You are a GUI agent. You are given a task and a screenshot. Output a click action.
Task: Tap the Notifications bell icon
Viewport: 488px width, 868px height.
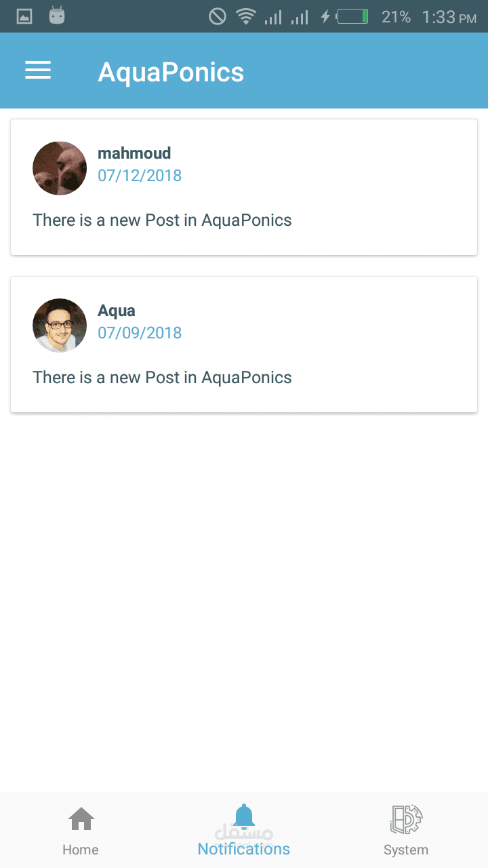click(244, 817)
